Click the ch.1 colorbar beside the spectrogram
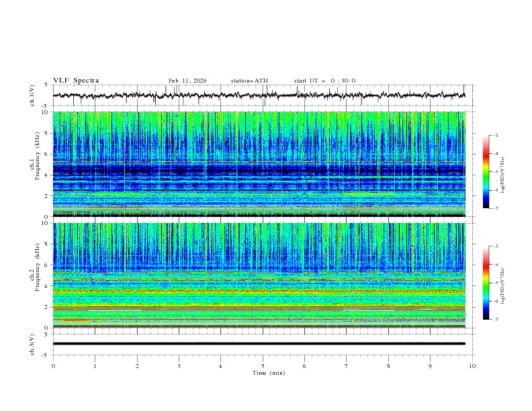Image resolution: width=532 pixels, height=411 pixels. pos(486,172)
